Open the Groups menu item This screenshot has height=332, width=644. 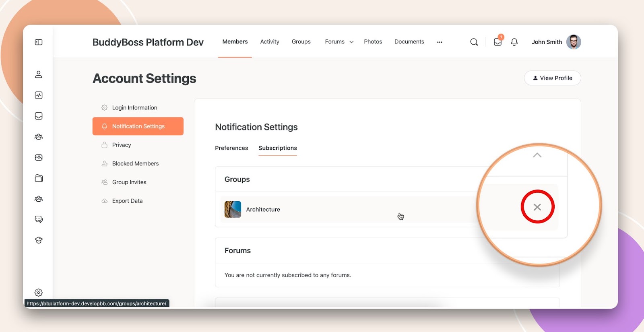(x=301, y=41)
